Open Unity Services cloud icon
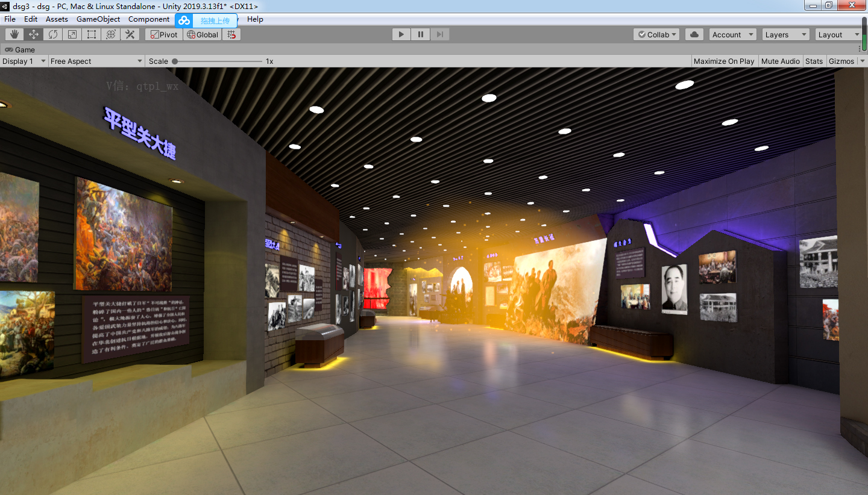Viewport: 868px width, 495px height. pos(694,34)
